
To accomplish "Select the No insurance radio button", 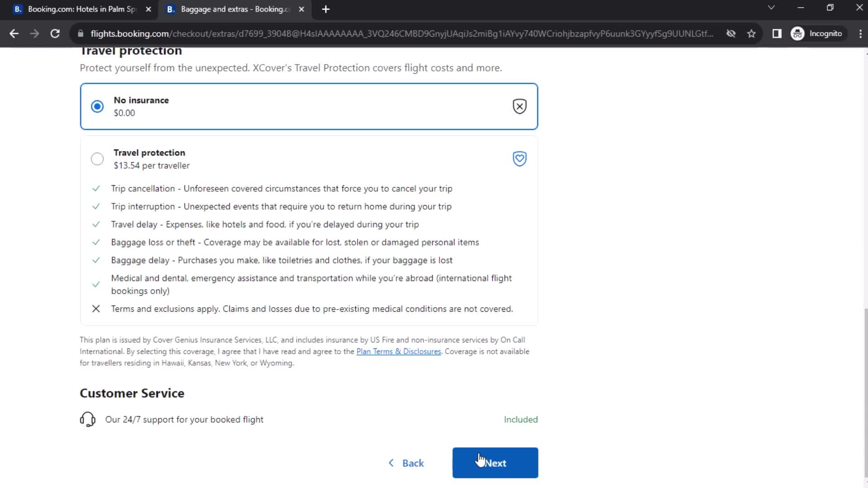I will 97,106.
